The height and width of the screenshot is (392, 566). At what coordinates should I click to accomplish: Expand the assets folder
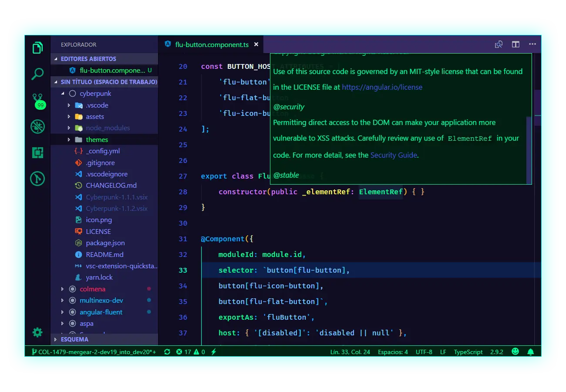94,117
